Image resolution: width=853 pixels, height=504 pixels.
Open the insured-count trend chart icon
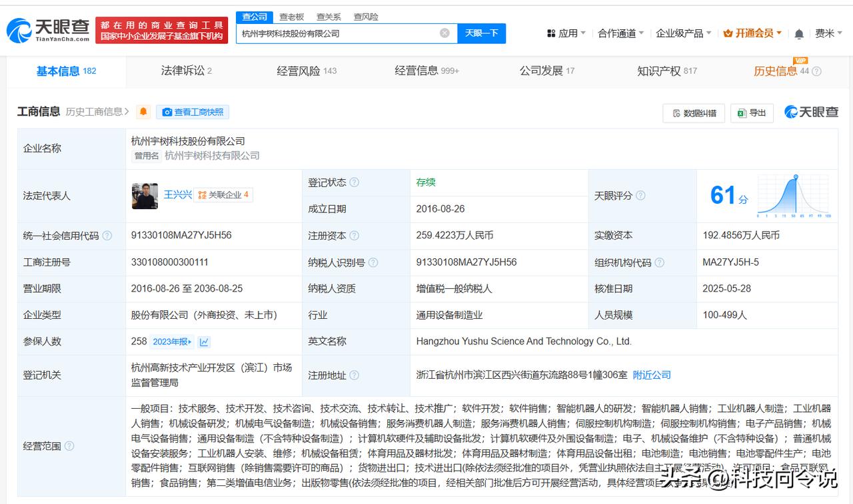(x=204, y=342)
